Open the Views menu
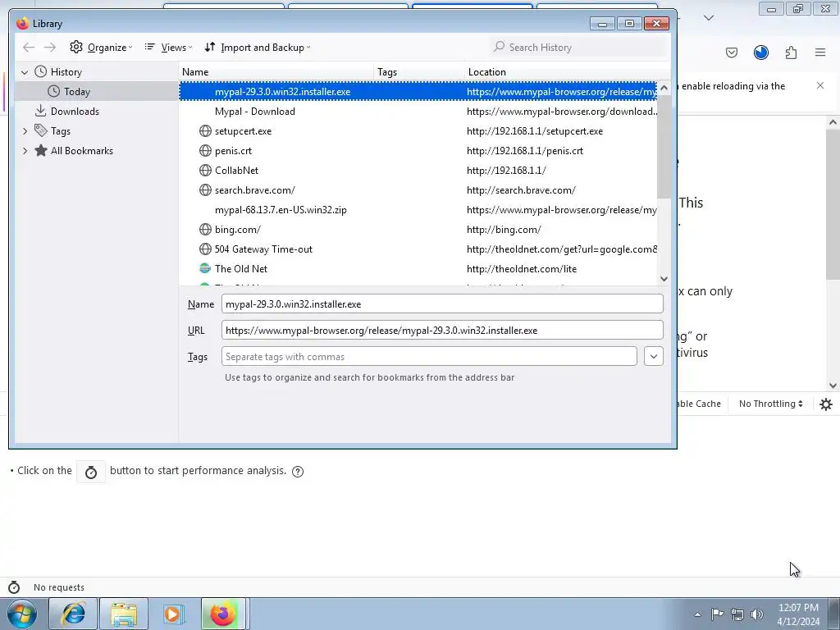 [168, 47]
